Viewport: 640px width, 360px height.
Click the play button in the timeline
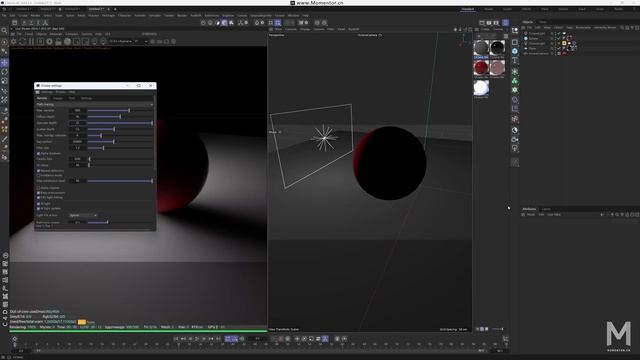197,339
